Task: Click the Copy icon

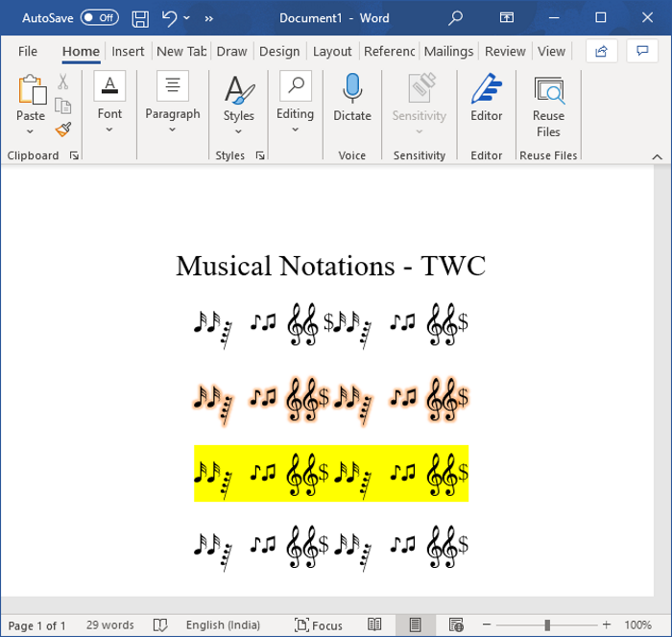Action: coord(63,106)
